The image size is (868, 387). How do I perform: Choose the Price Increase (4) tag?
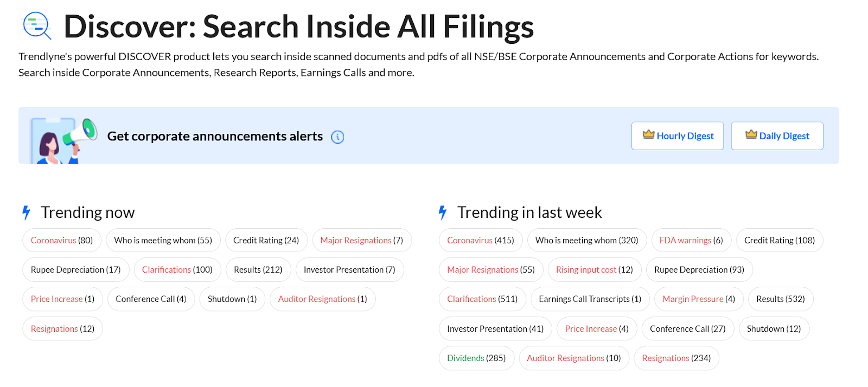tap(597, 328)
